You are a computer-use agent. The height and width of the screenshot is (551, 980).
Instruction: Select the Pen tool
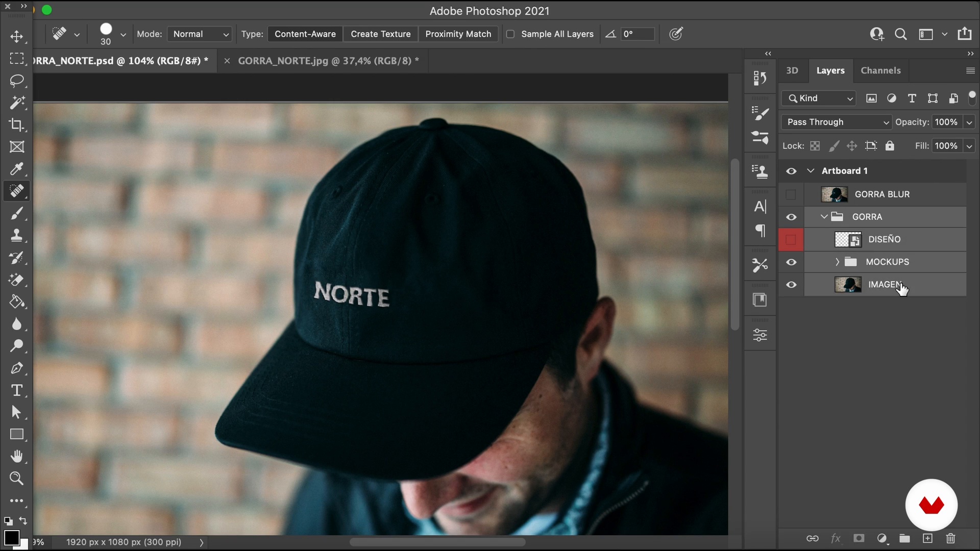coord(17,368)
